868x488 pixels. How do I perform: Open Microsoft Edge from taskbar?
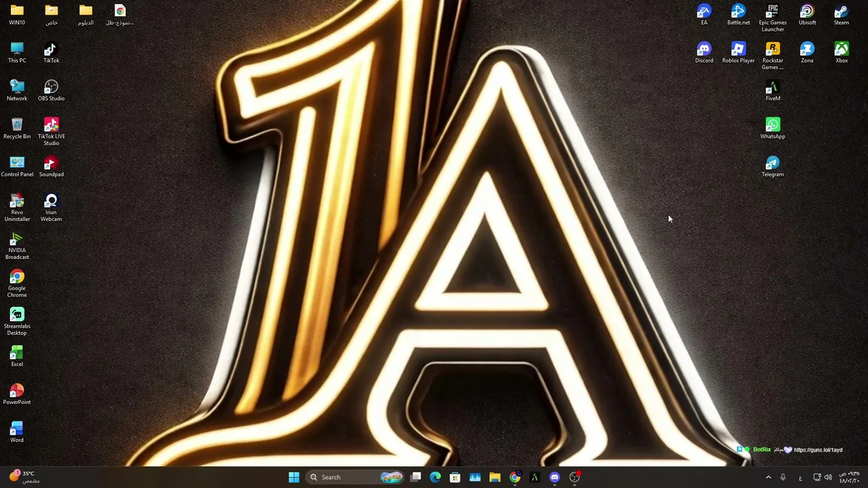[x=435, y=477]
